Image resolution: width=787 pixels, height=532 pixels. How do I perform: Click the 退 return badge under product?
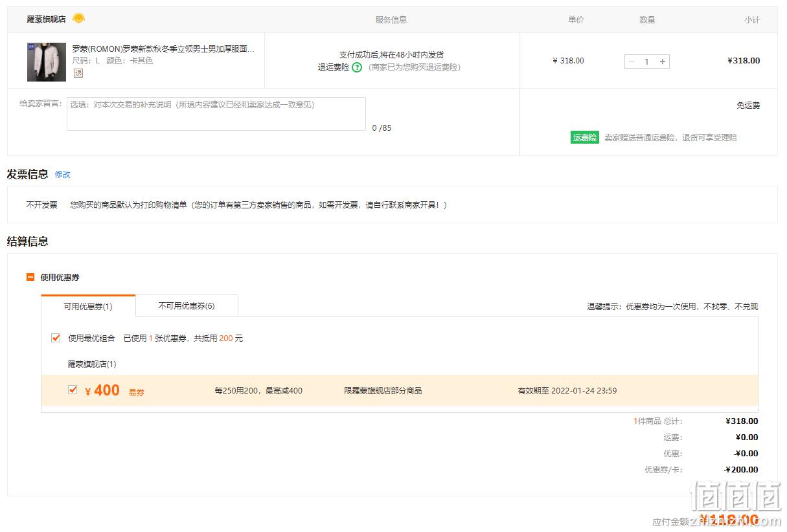pos(78,73)
